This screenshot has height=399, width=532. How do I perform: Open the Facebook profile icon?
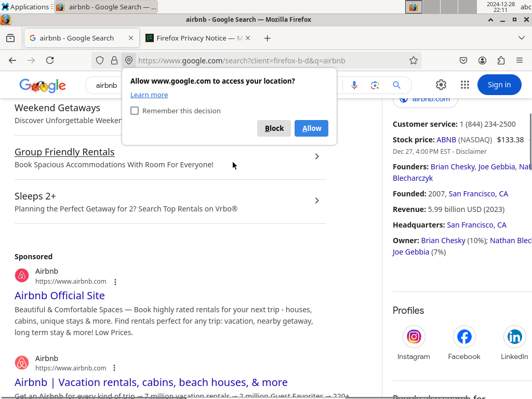(x=464, y=337)
